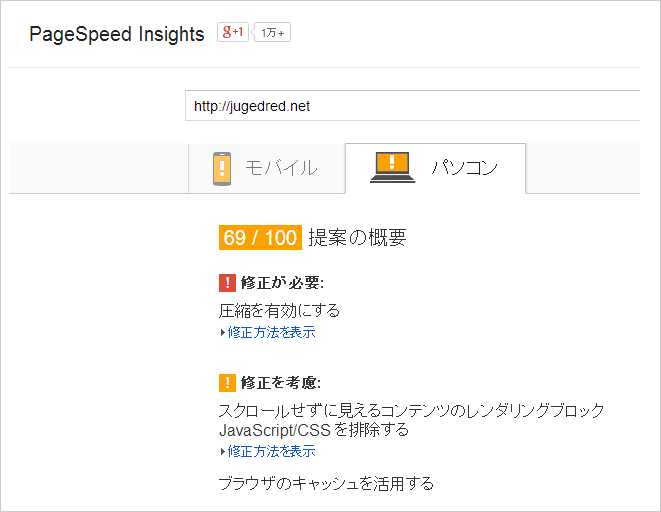Click the 1万+ share count bubble
Viewport: 661px width, 512px height.
point(273,33)
